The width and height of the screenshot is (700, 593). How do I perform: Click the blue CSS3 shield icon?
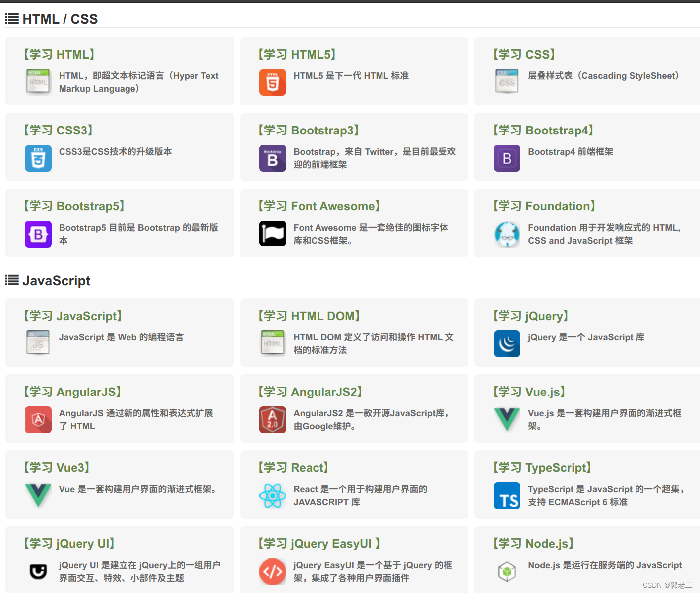[x=38, y=158]
